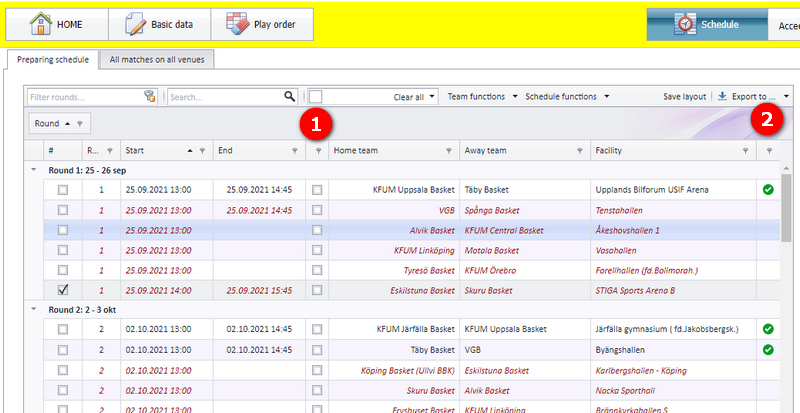Click Save layout

684,96
